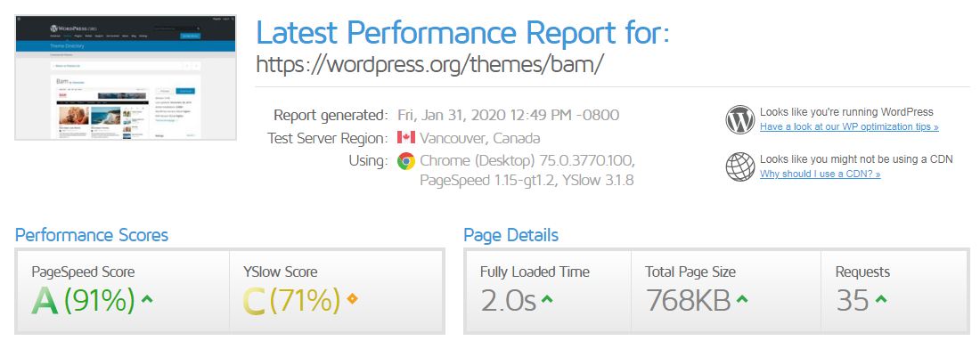Click the WordPress logo icon

click(x=740, y=120)
